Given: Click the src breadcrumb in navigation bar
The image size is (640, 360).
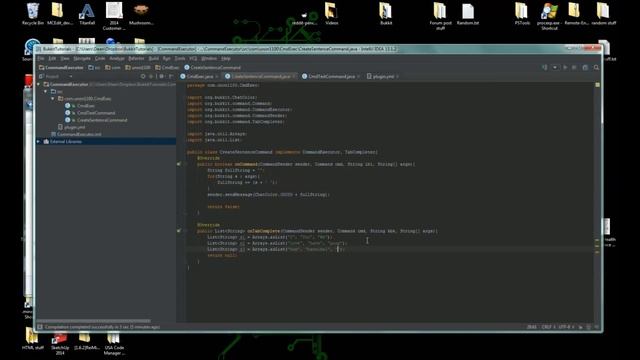Looking at the screenshot, I should 94,67.
